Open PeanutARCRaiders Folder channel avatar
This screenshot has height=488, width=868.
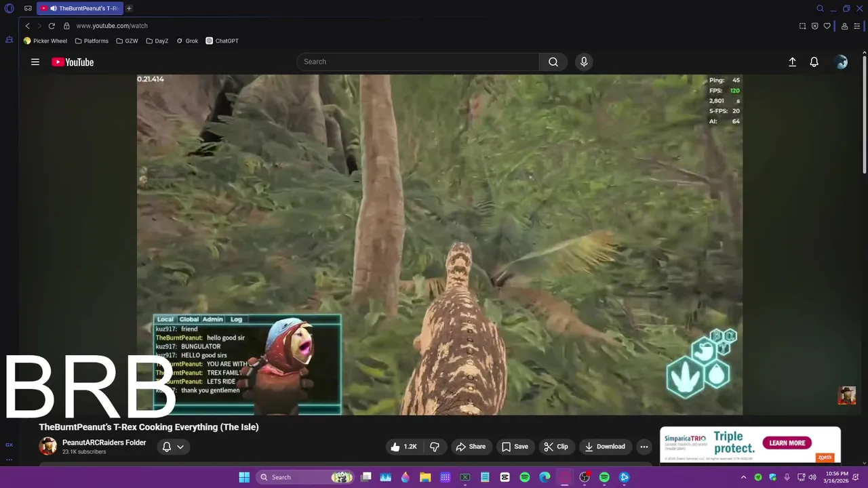click(47, 446)
